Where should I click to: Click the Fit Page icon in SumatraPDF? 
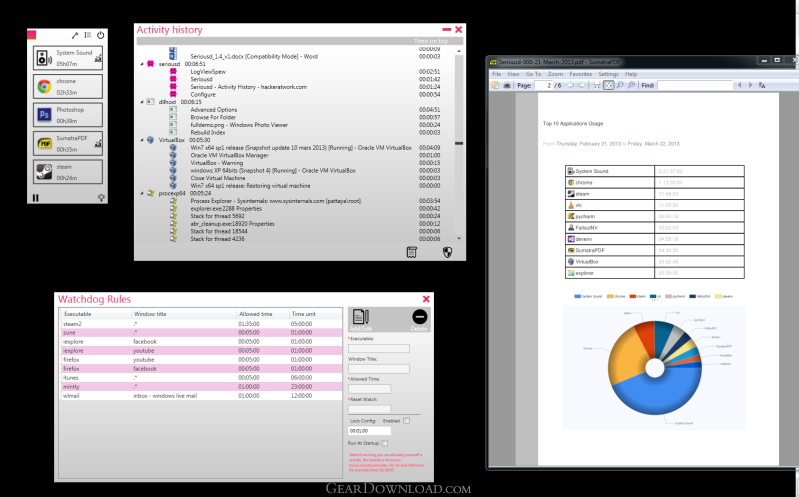[x=608, y=85]
